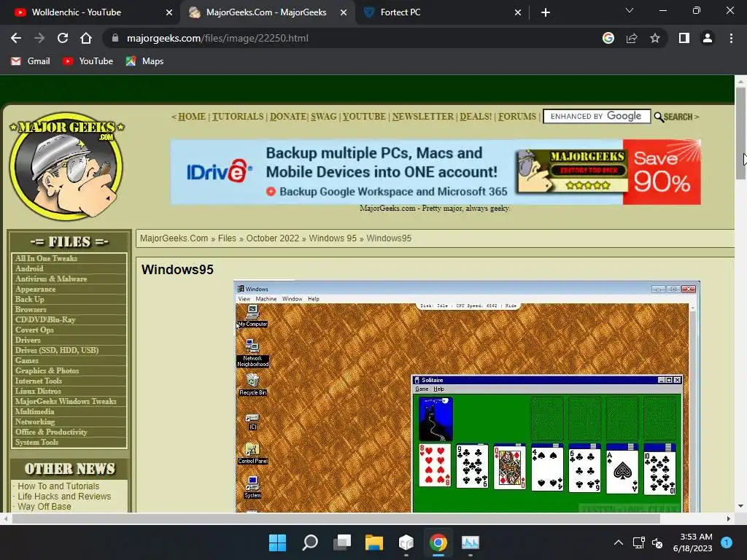Open the Maps bookmark
This screenshot has width=747, height=560.
145,61
